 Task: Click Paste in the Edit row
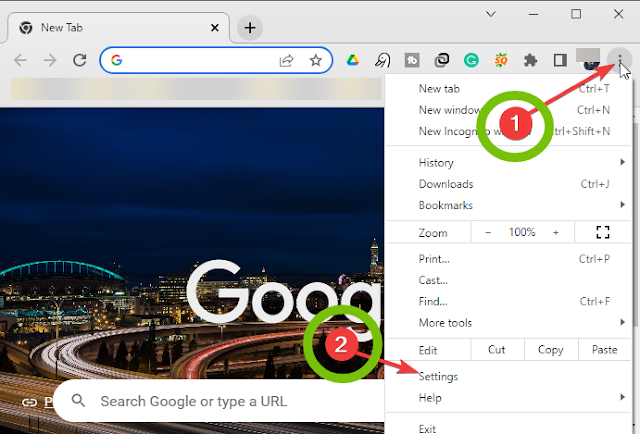(604, 350)
